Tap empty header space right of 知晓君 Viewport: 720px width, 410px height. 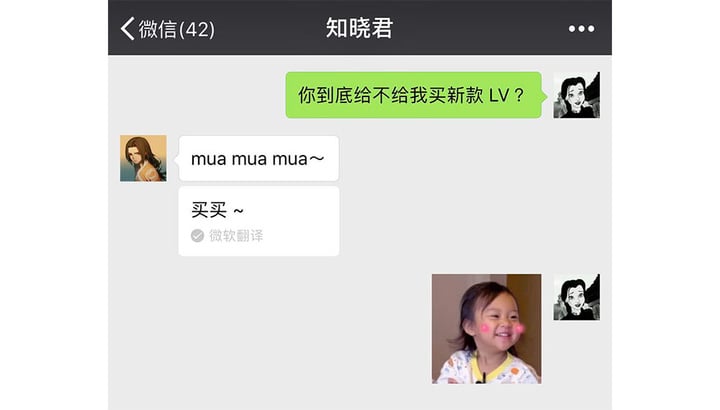[478, 28]
